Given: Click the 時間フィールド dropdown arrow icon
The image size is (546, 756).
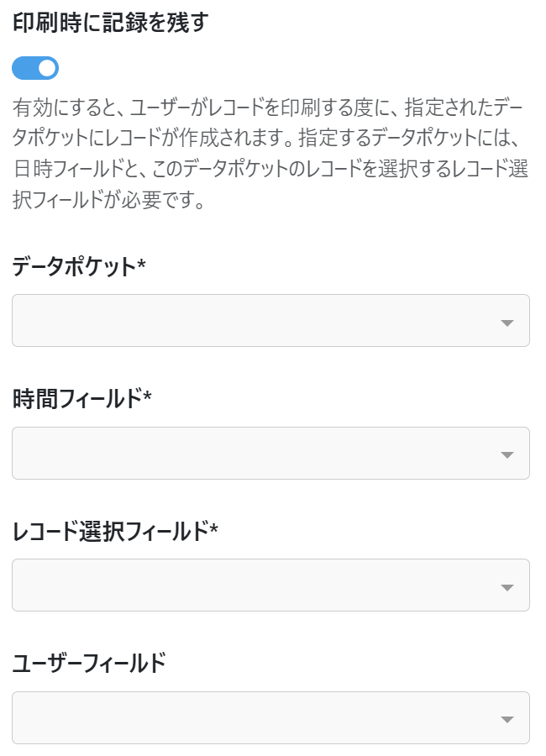Looking at the screenshot, I should point(507,455).
